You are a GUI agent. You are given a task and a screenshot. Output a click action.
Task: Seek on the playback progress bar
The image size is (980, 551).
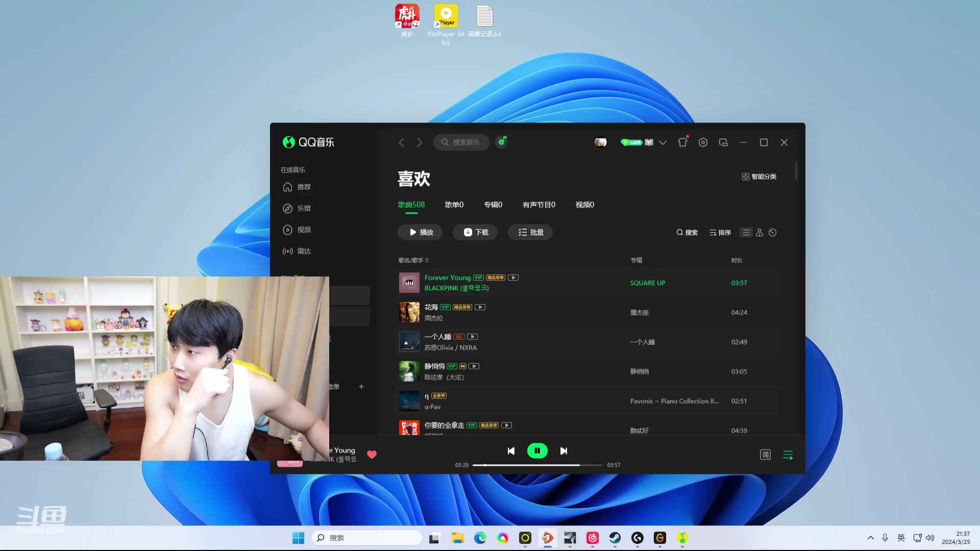537,465
